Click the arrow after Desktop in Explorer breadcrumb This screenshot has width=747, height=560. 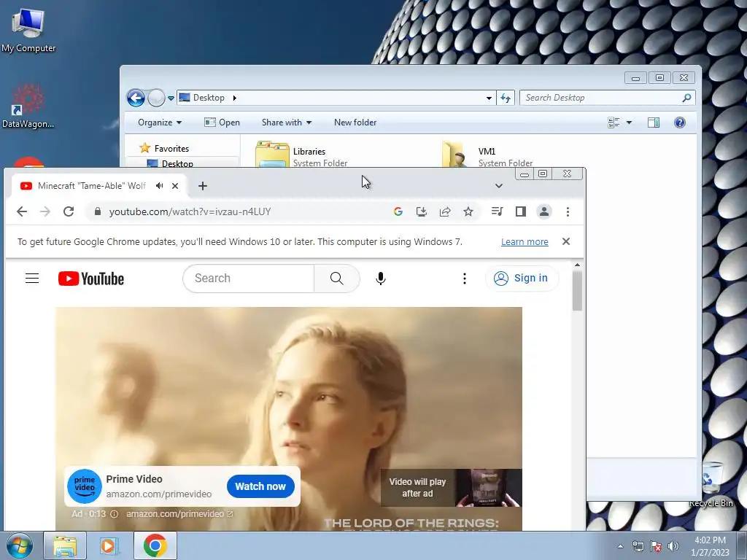point(234,98)
